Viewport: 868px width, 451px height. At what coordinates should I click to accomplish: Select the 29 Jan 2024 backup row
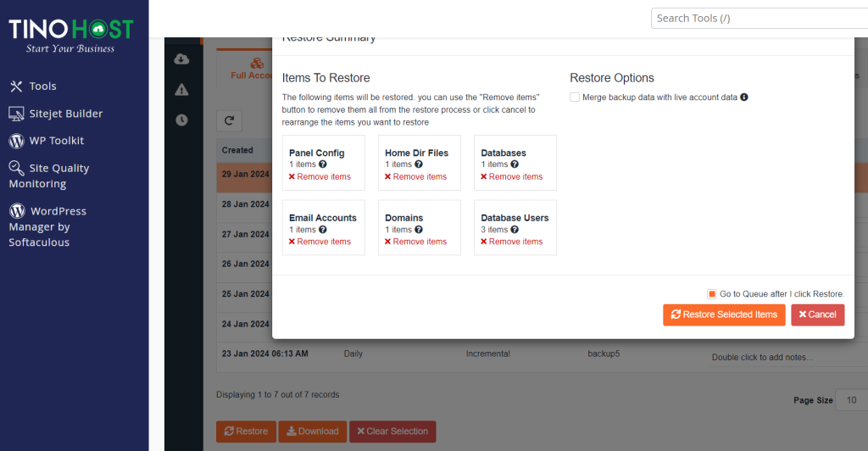click(x=244, y=177)
